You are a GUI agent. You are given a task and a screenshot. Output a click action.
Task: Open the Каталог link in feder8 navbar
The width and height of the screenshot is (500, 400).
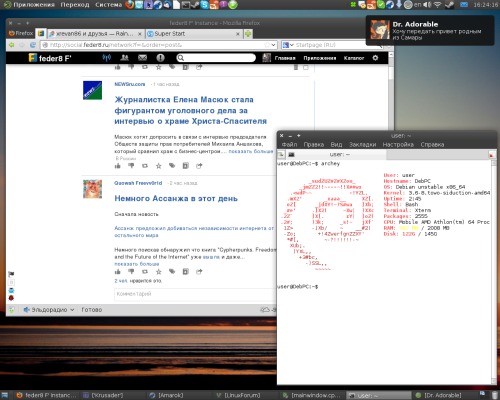pos(354,58)
